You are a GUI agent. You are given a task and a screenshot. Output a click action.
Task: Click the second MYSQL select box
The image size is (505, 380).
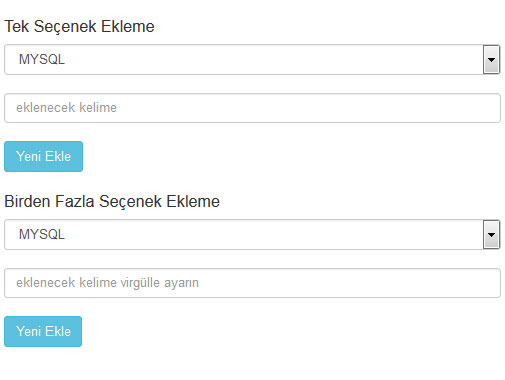coord(252,234)
